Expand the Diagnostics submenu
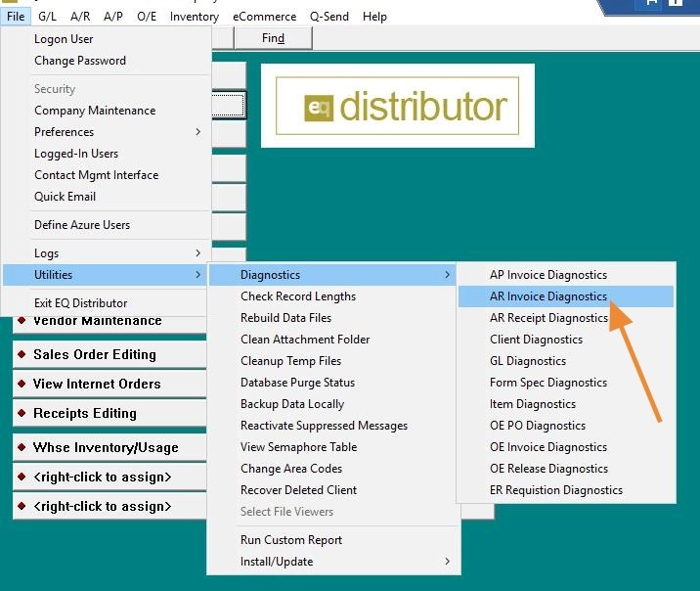700x591 pixels. 332,275
